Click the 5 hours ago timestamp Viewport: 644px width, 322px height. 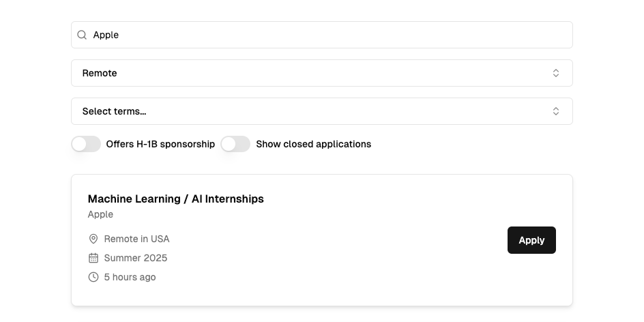130,277
